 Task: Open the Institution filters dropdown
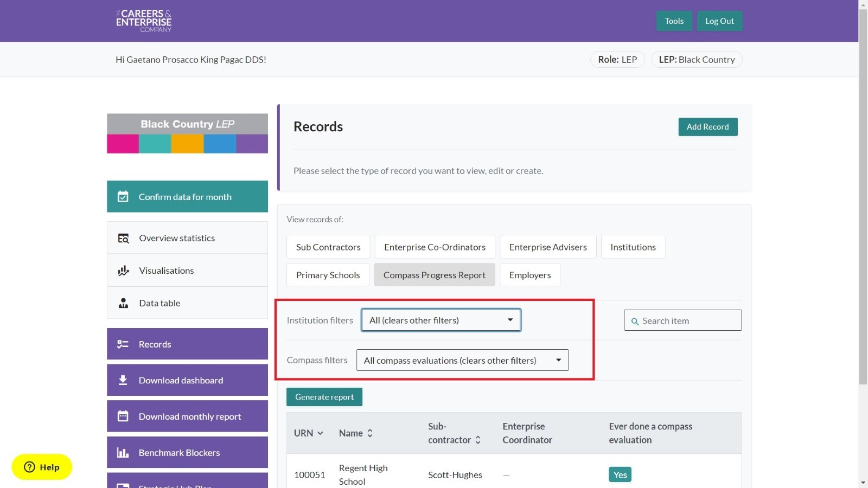pyautogui.click(x=441, y=320)
